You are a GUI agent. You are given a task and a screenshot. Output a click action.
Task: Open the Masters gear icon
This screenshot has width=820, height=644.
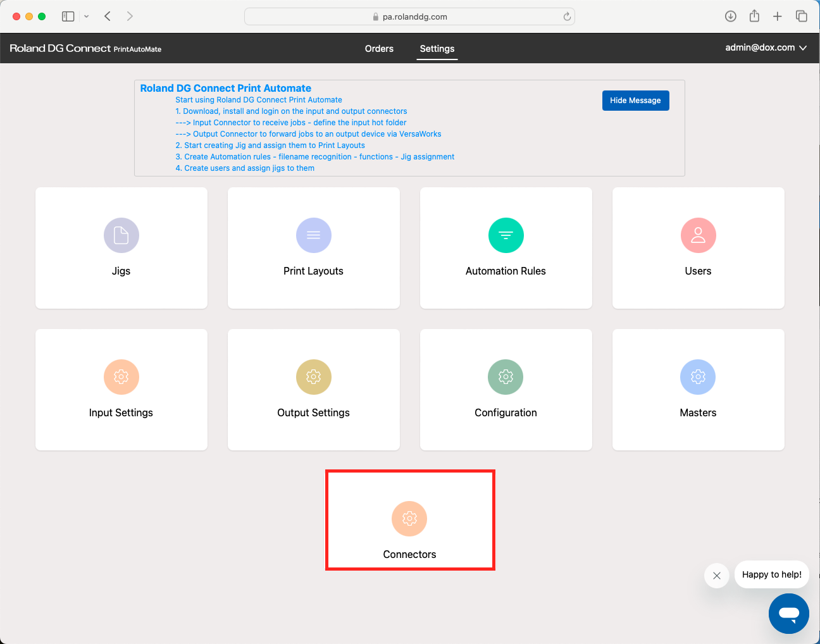pyautogui.click(x=698, y=377)
